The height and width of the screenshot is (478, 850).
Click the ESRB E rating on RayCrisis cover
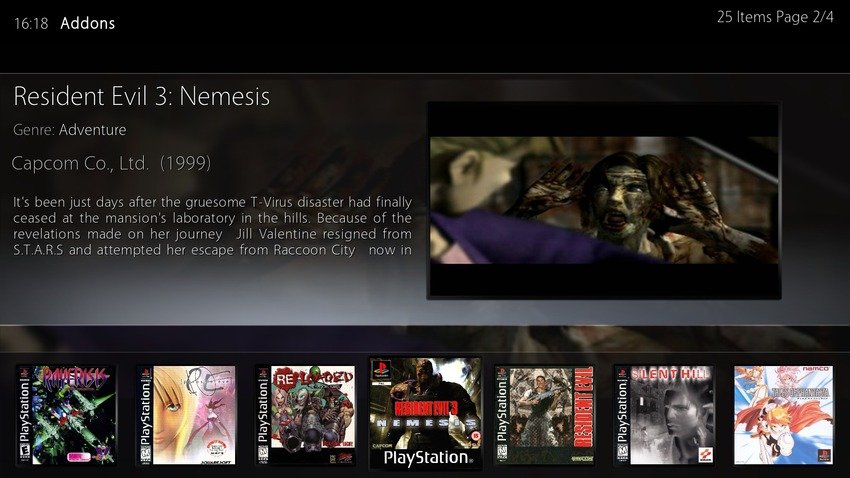[24, 451]
